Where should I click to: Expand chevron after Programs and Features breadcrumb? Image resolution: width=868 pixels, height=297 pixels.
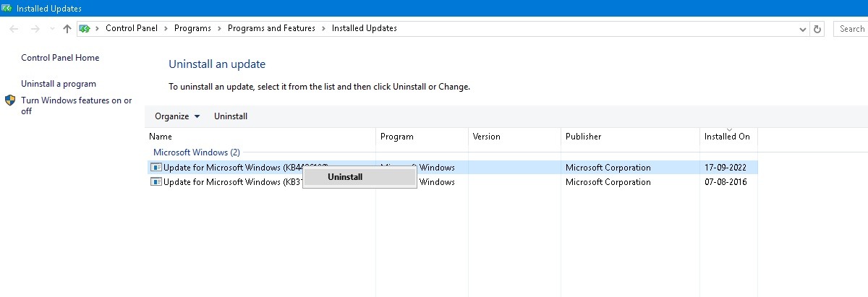point(324,29)
